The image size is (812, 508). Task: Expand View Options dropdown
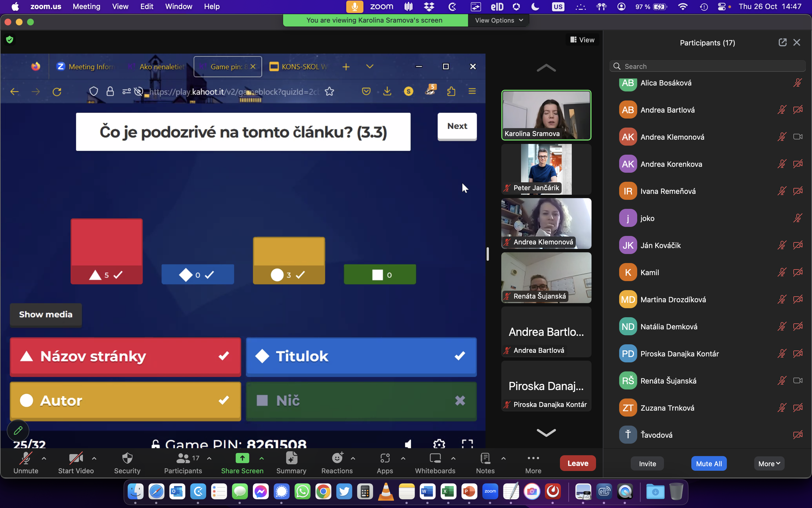(498, 20)
